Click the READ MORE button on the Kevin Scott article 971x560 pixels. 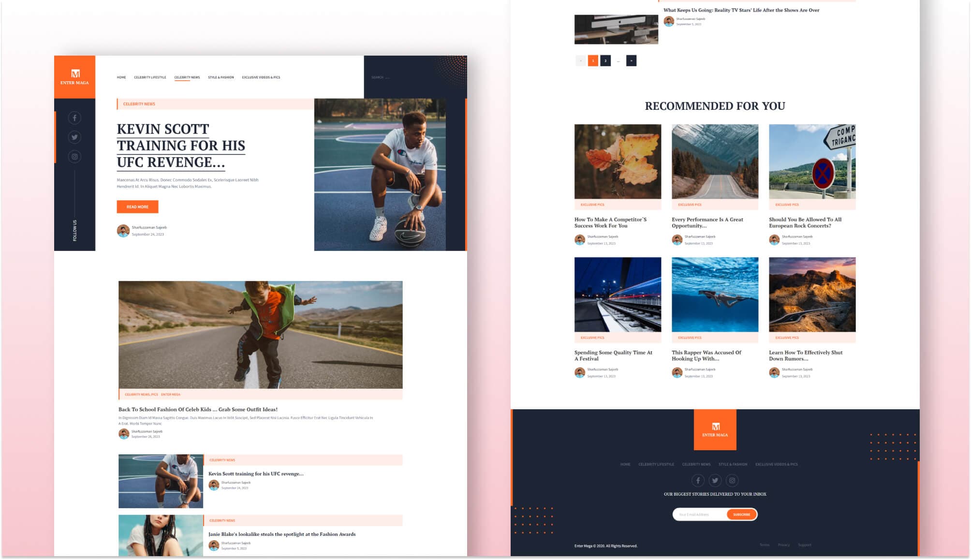point(137,207)
